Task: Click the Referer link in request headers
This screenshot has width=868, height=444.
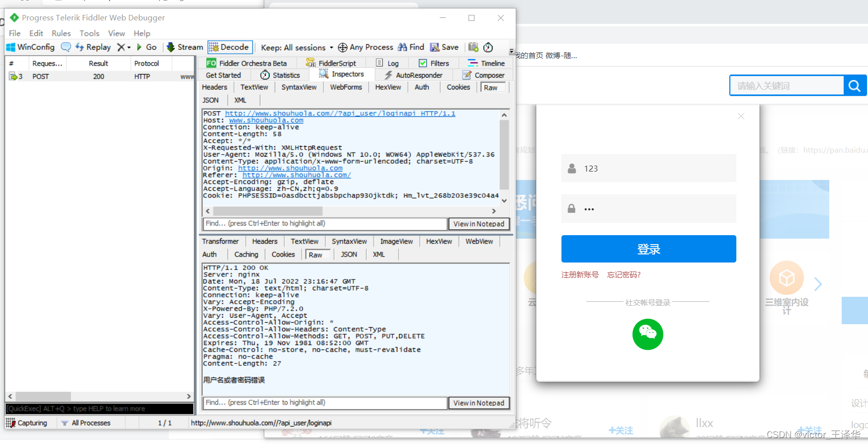Action: [297, 175]
